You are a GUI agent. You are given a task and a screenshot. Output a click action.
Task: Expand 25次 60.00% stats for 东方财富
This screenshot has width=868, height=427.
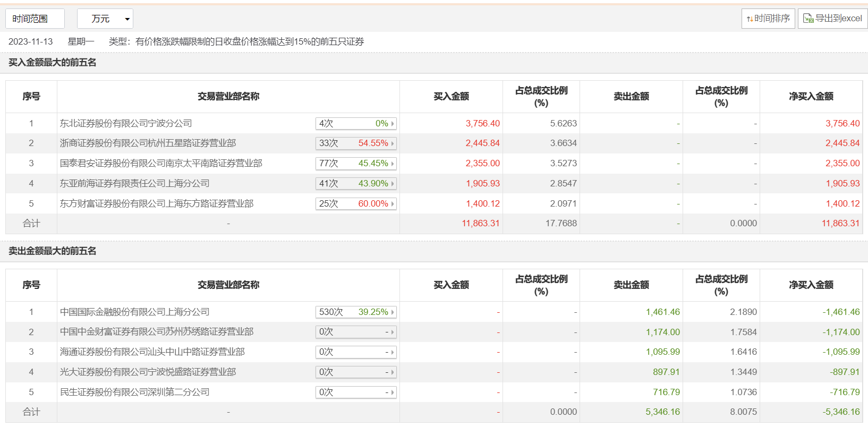356,204
